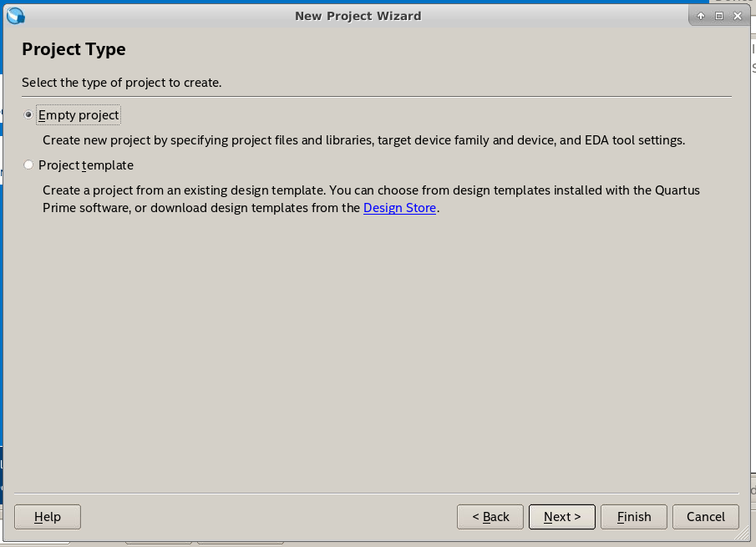This screenshot has width=756, height=547.
Task: Open the Design Store hyperlink
Action: click(x=399, y=208)
